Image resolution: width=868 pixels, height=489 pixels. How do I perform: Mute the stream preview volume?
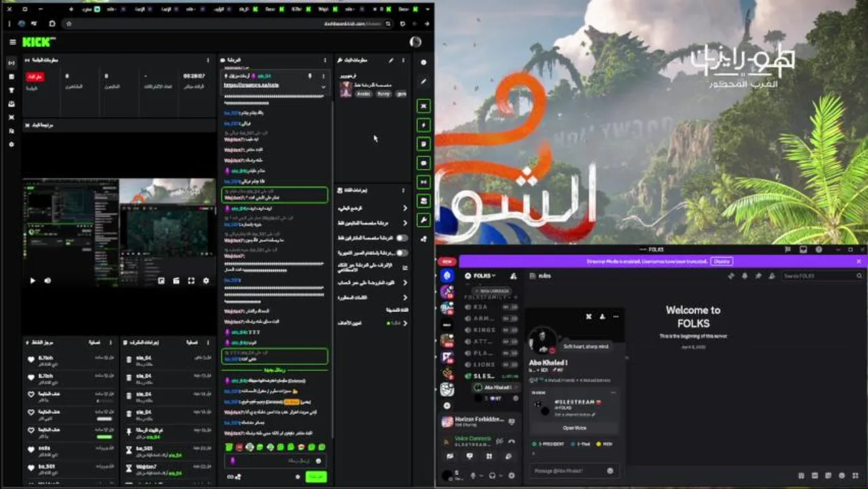click(x=48, y=280)
